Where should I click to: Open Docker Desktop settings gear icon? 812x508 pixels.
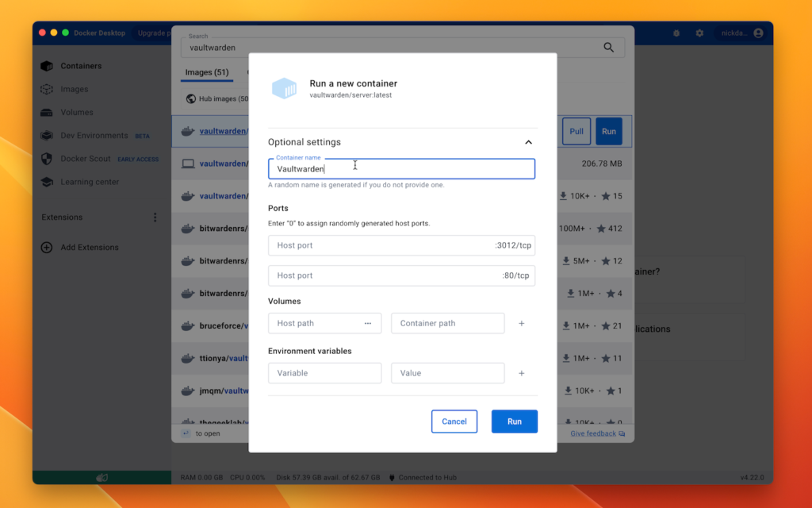pyautogui.click(x=699, y=33)
